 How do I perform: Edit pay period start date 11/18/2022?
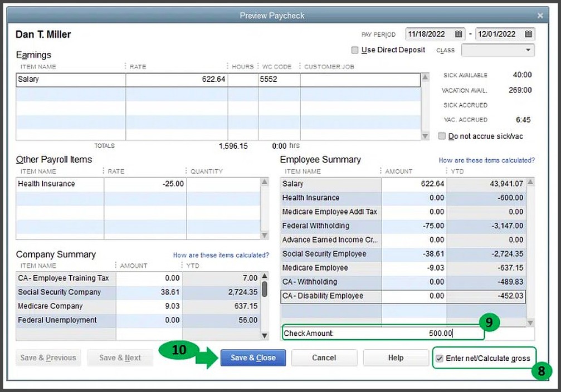pos(427,34)
